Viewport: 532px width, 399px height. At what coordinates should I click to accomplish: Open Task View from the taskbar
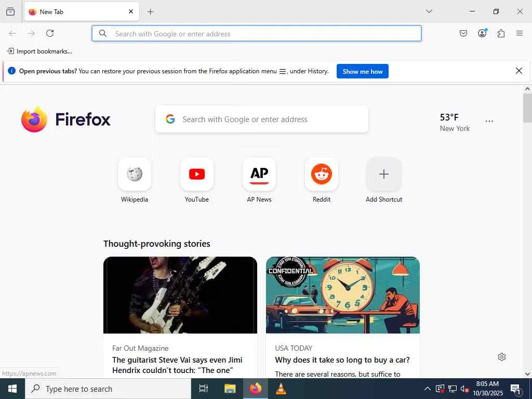click(204, 389)
